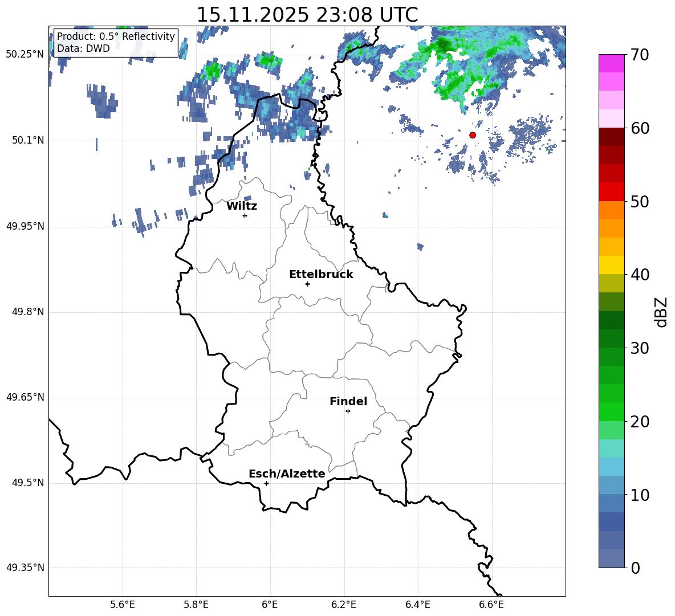Click the Ettelbruck station cross marker
Viewport: 675px width, 616px height.
(x=307, y=284)
